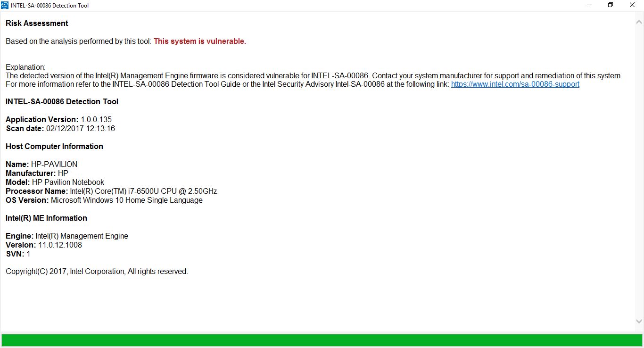Click the Intel copyright notice text
The image size is (644, 348).
(x=97, y=272)
